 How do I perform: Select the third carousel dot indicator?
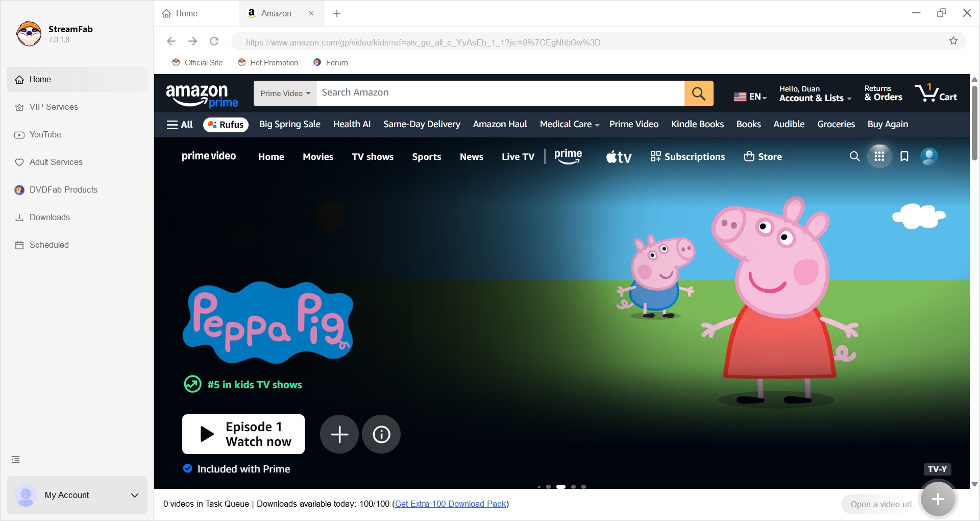(x=561, y=487)
